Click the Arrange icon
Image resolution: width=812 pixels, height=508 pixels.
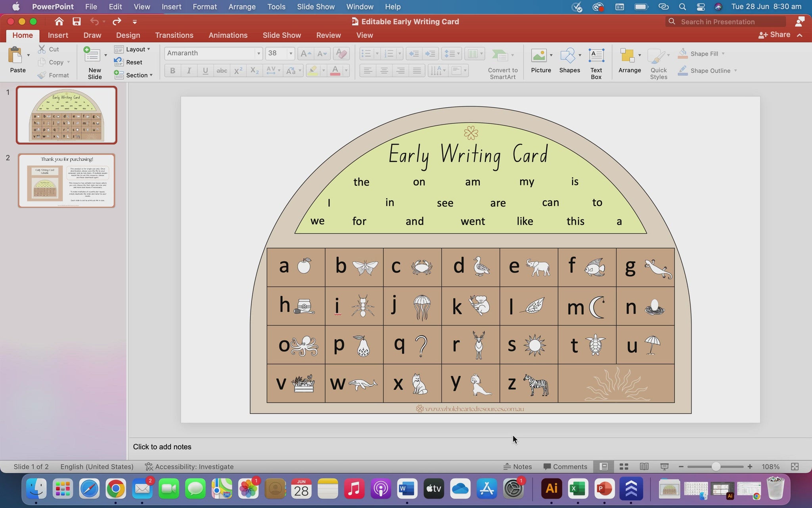(628, 56)
